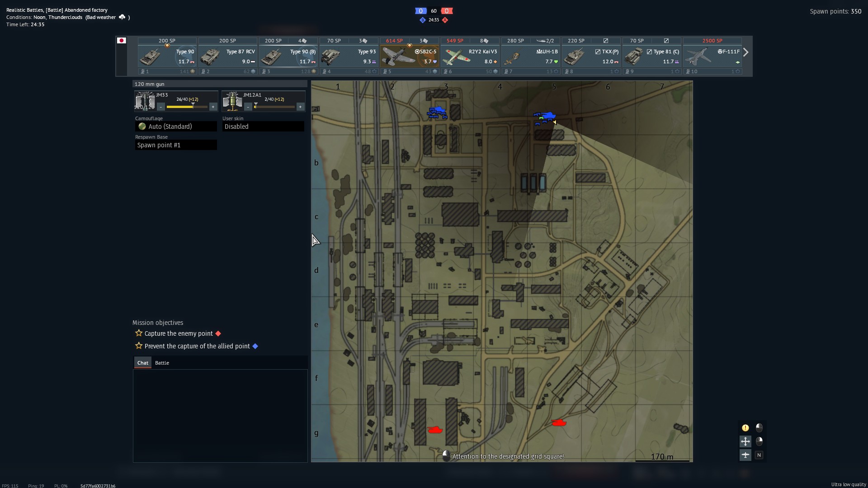Click the JM12A1 shell ammo icon
The height and width of the screenshot is (488, 868).
[x=232, y=101]
